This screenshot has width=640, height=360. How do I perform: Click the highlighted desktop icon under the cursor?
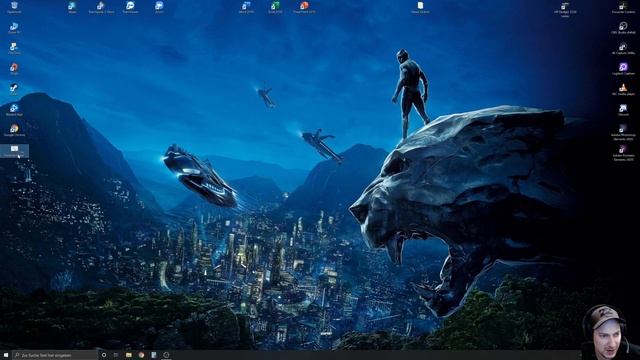[x=14, y=151]
